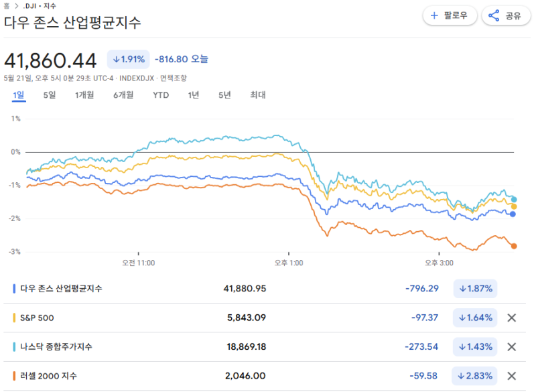This screenshot has height=392, width=536.
Task: Click the plus icon in 팔로우 button
Action: pyautogui.click(x=434, y=15)
